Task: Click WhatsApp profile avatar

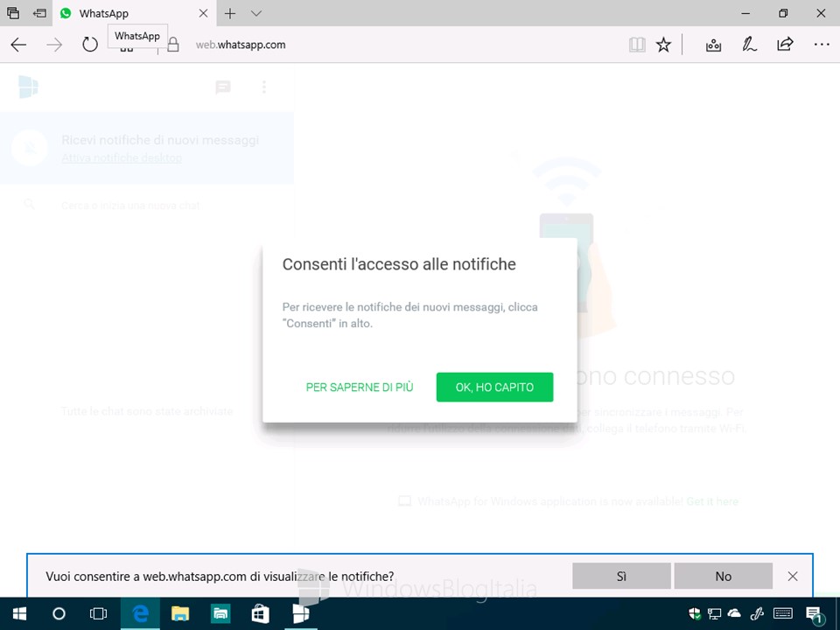Action: click(x=28, y=87)
